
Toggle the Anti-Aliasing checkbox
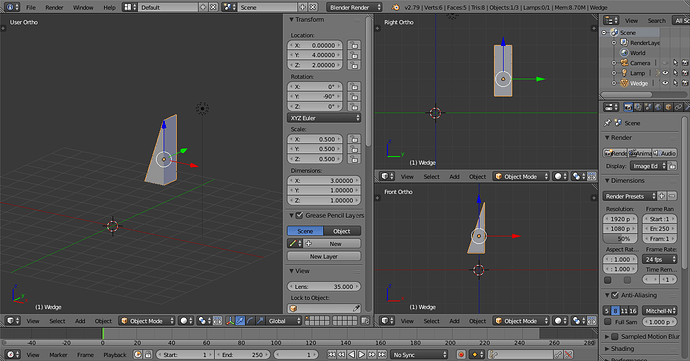615,295
